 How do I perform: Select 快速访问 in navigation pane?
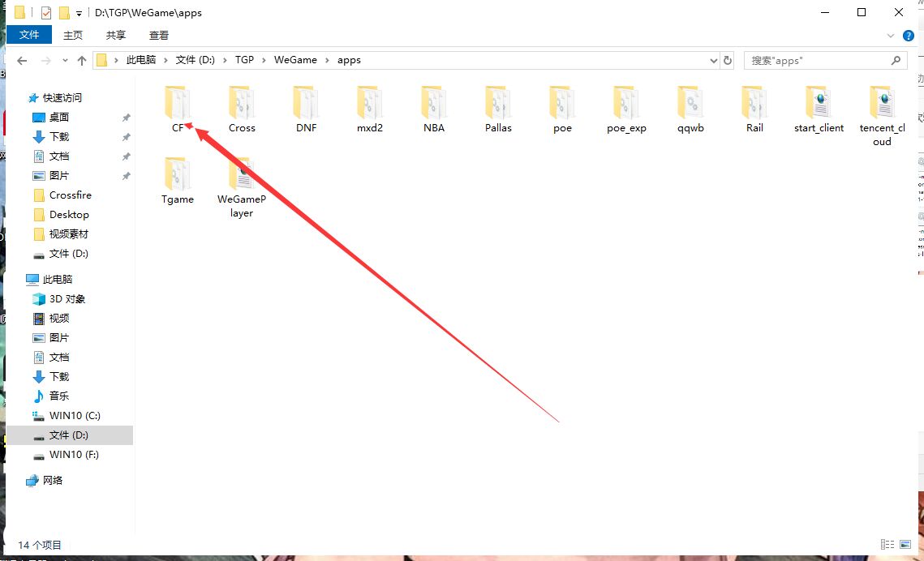pyautogui.click(x=62, y=98)
